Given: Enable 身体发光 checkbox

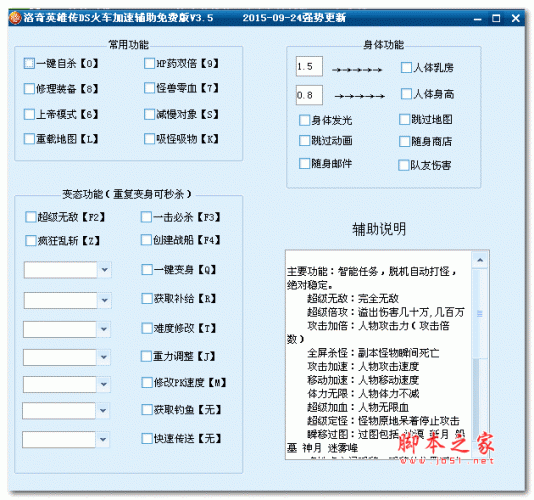Looking at the screenshot, I should click(304, 120).
